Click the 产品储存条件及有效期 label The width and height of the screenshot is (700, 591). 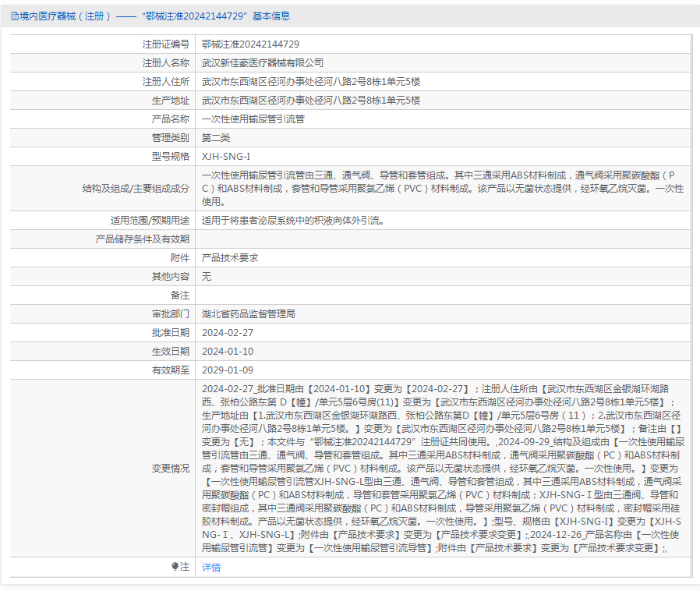point(143,239)
